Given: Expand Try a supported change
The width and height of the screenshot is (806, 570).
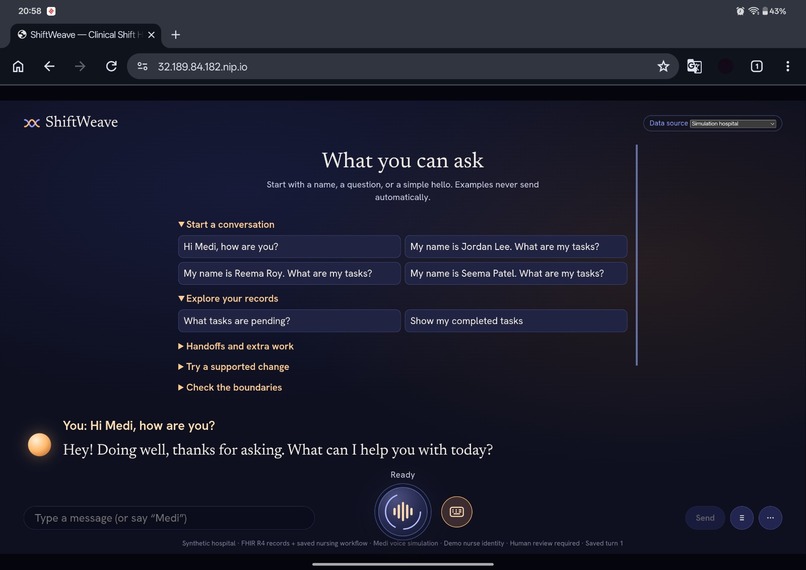Looking at the screenshot, I should pos(233,367).
